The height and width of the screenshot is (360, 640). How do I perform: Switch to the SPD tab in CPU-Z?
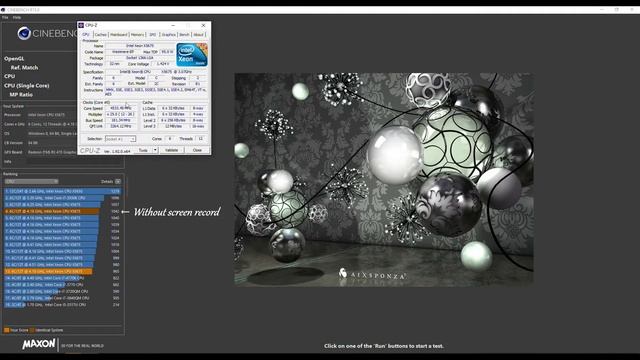[153, 35]
